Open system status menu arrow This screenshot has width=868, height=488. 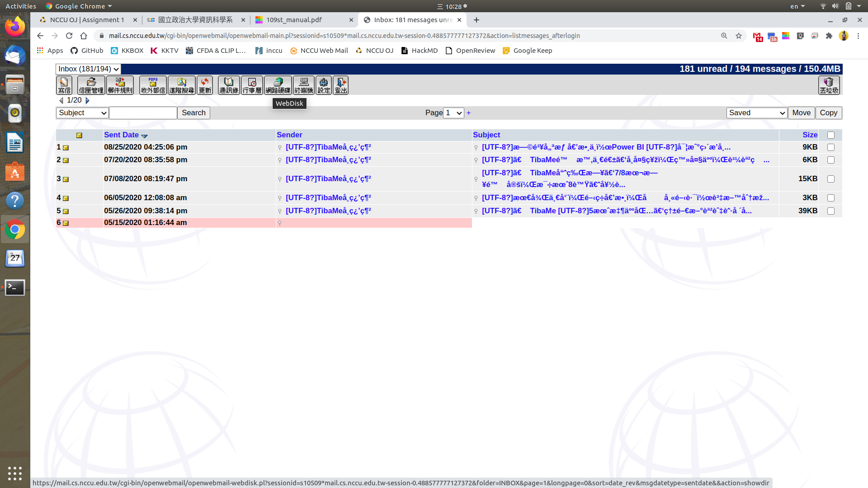pyautogui.click(x=859, y=6)
